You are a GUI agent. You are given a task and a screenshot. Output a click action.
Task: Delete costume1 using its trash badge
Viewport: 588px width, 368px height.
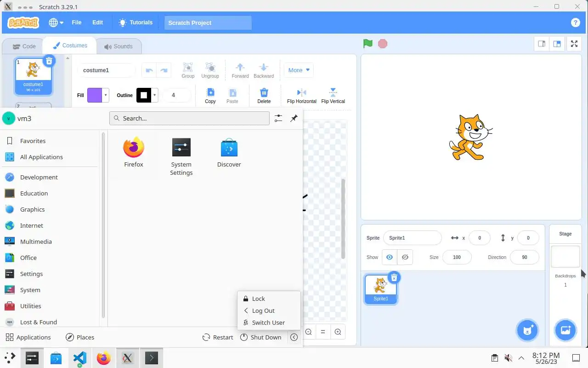pos(49,61)
